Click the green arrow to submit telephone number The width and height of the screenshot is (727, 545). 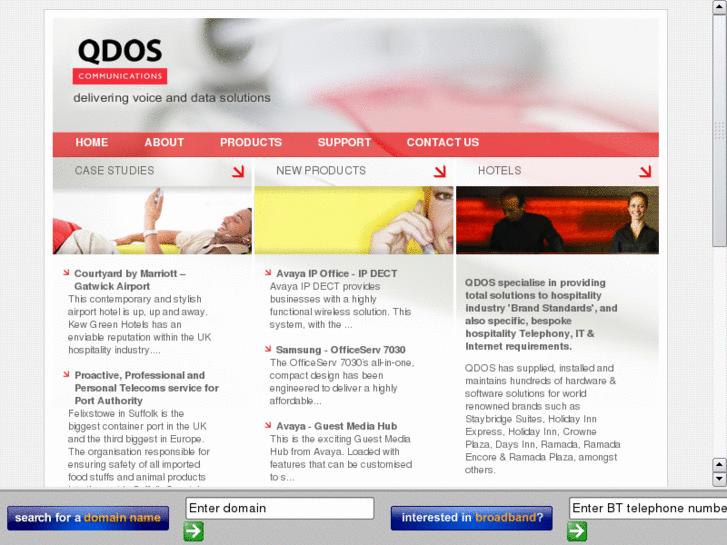point(577,532)
